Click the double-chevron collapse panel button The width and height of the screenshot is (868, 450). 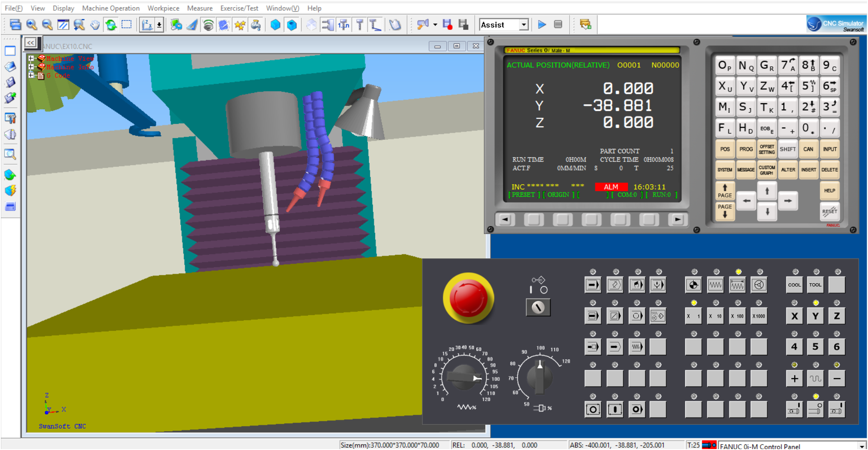(x=31, y=43)
